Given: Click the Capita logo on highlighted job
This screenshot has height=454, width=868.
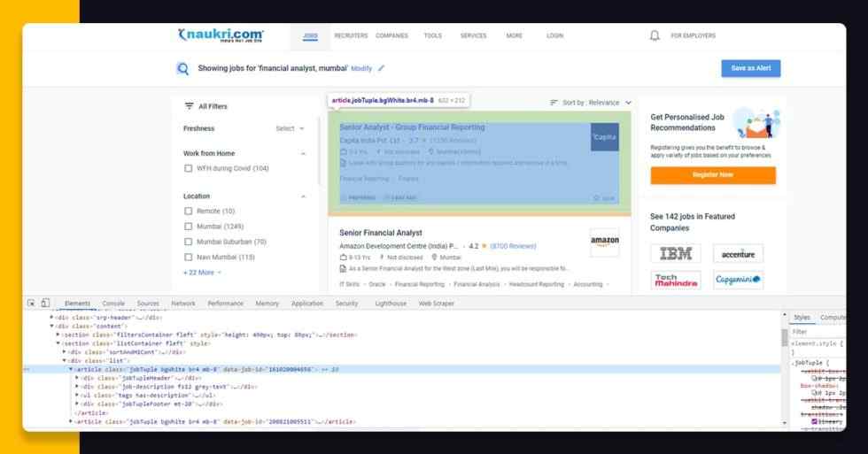Looking at the screenshot, I should click(x=604, y=137).
